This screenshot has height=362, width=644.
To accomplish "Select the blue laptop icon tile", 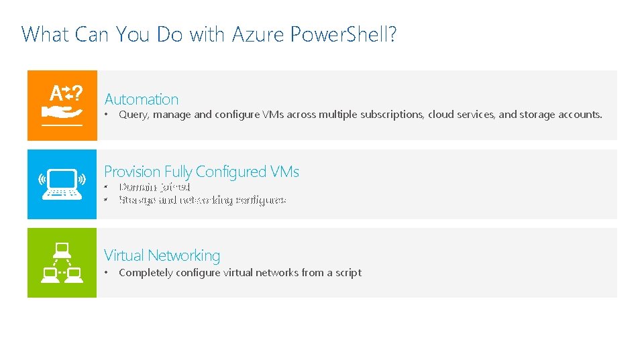I will coord(62,184).
